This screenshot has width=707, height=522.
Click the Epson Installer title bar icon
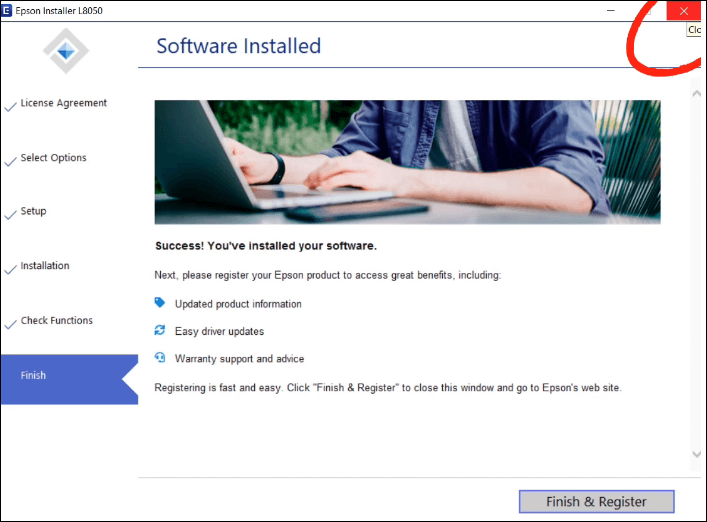click(x=8, y=10)
